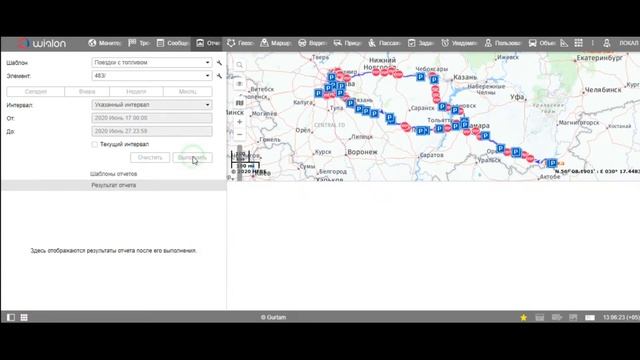Click the Выполнить button
This screenshot has height=360, width=640.
click(x=192, y=158)
